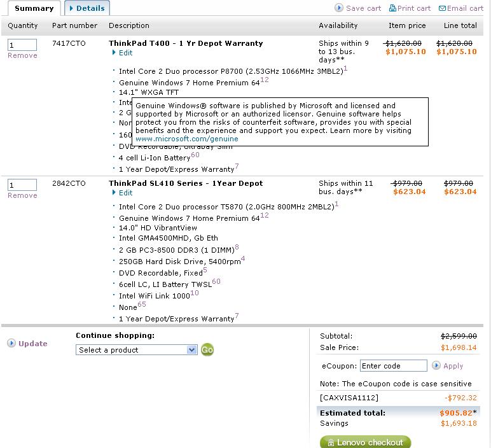Click the green Go button
The height and width of the screenshot is (448, 491).
point(207,349)
